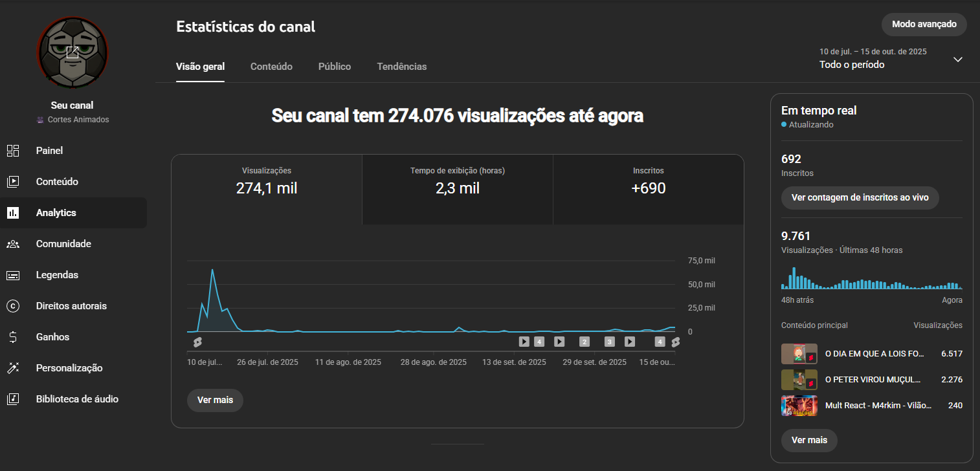Click the 4 badge beside the ending Shorts marker

pyautogui.click(x=660, y=342)
